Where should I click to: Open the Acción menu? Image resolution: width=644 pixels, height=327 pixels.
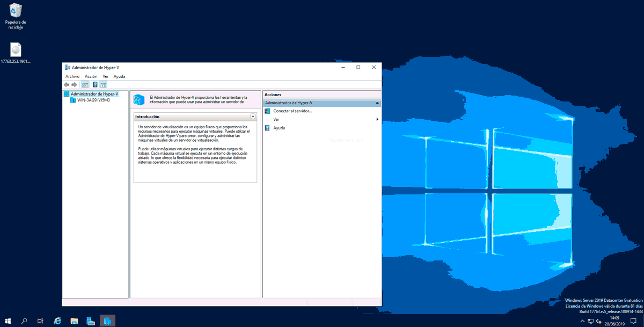(91, 76)
